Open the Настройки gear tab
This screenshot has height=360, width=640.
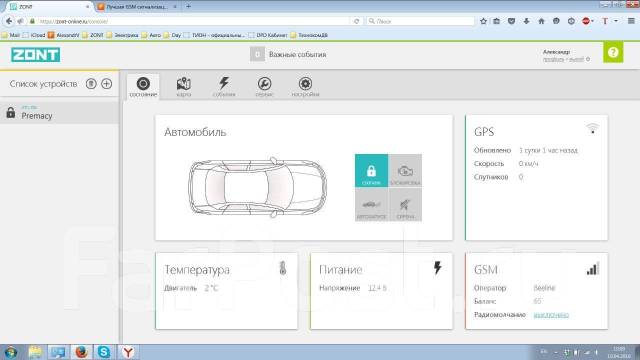[305, 87]
